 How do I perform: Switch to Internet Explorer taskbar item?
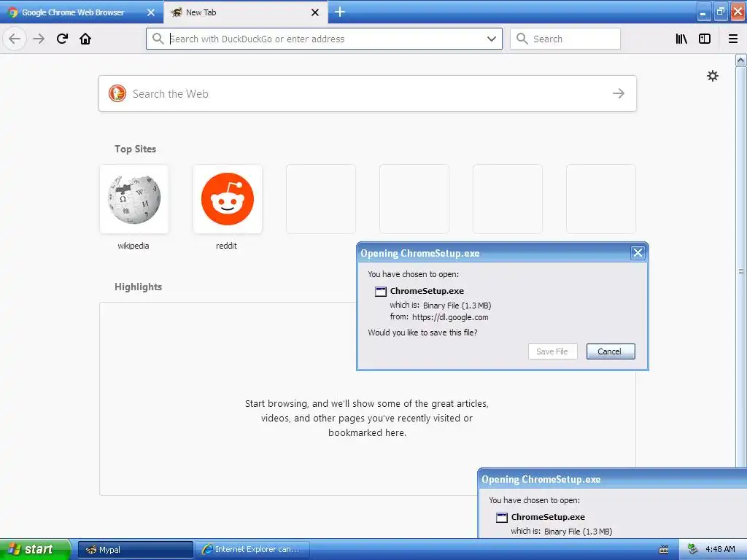(x=252, y=550)
